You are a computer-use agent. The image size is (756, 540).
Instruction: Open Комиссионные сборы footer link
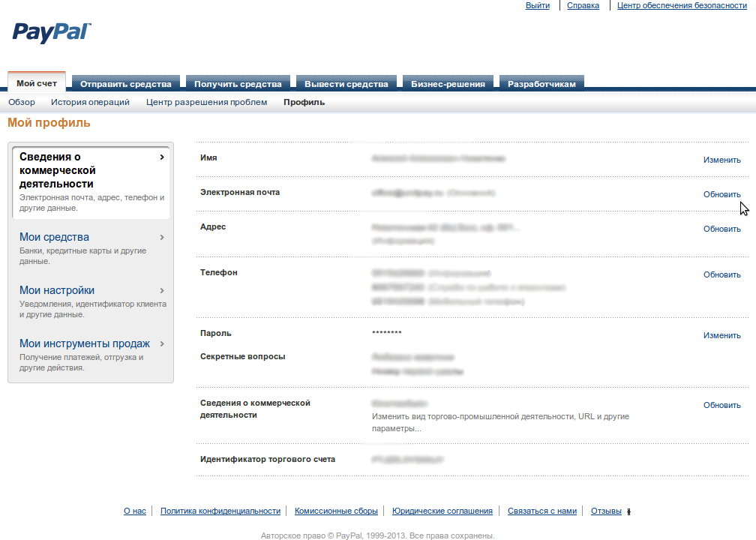(x=336, y=511)
